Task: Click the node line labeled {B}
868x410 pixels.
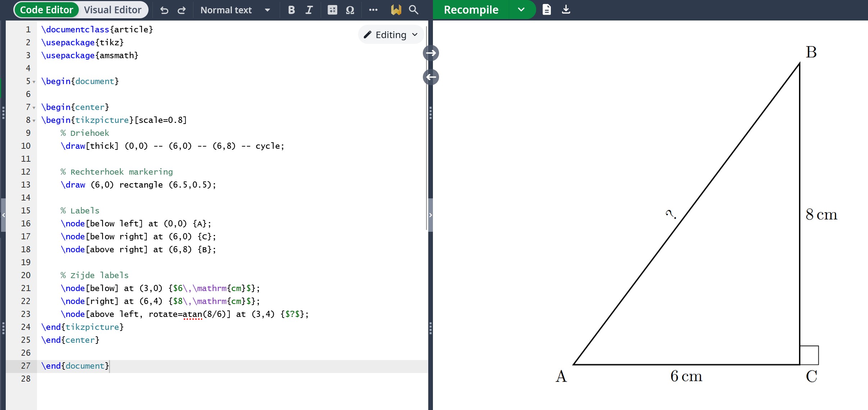Action: pos(138,249)
